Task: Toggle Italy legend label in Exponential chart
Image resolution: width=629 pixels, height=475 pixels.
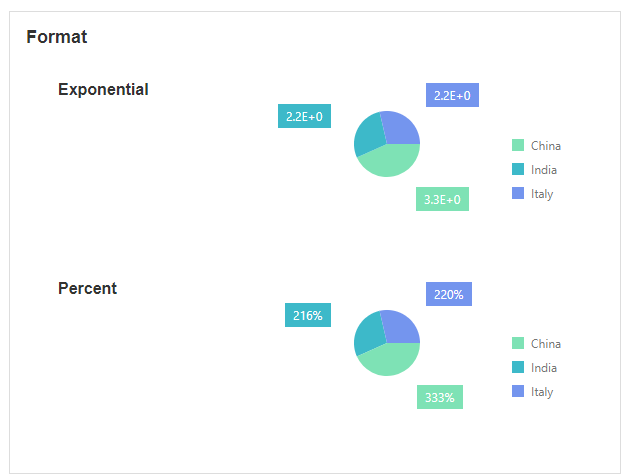Action: coord(542,194)
